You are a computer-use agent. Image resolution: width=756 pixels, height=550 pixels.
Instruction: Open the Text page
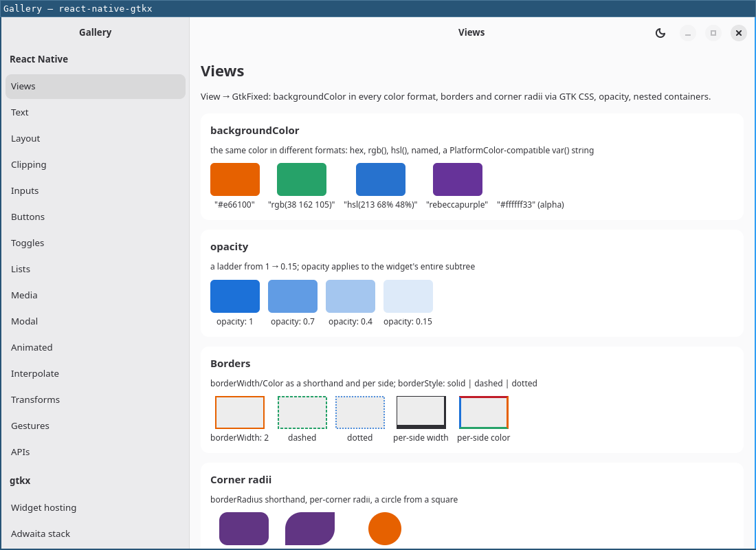tap(96, 113)
